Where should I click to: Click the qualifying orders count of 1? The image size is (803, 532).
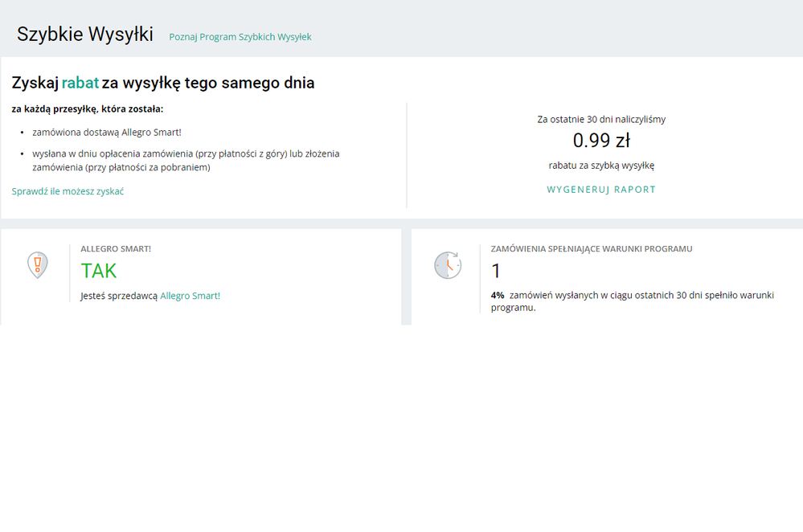pos(496,271)
